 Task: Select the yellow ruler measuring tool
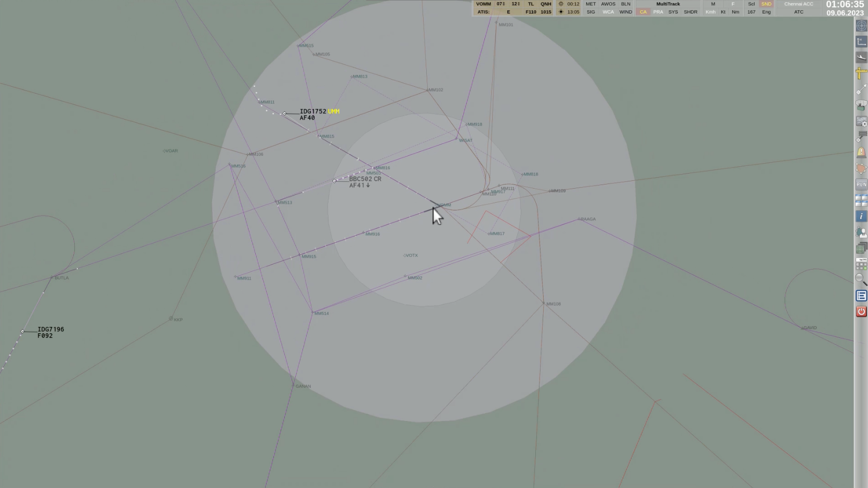(861, 74)
